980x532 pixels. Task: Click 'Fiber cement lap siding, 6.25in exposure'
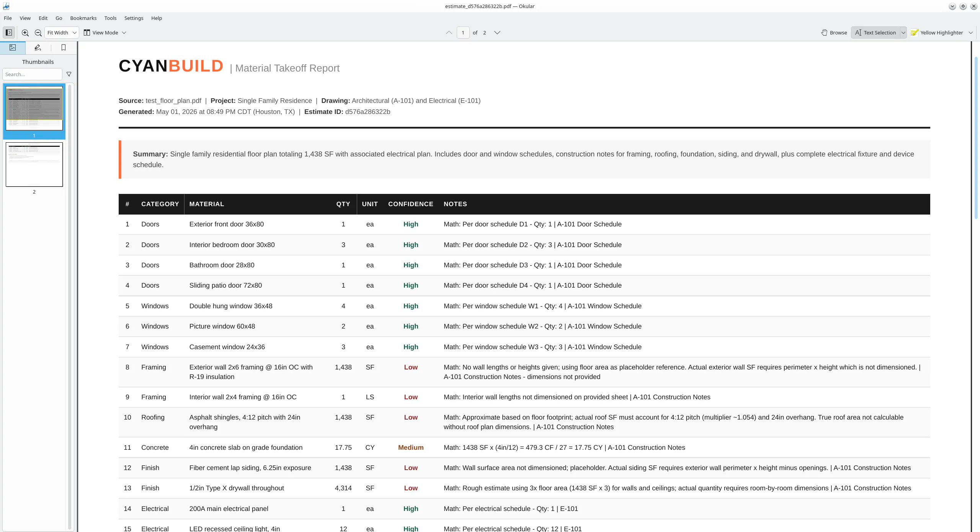coord(250,468)
